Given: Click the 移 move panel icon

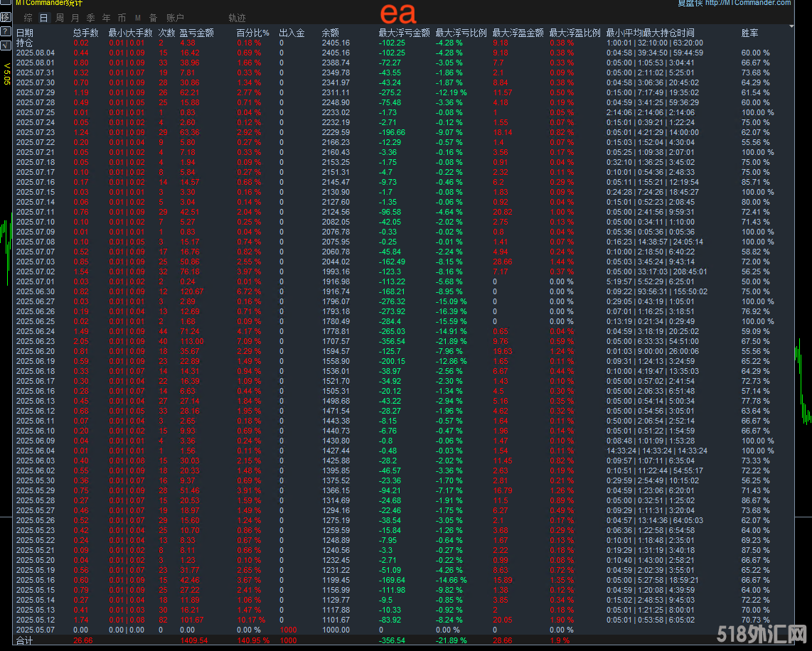Looking at the screenshot, I should 6,16.
